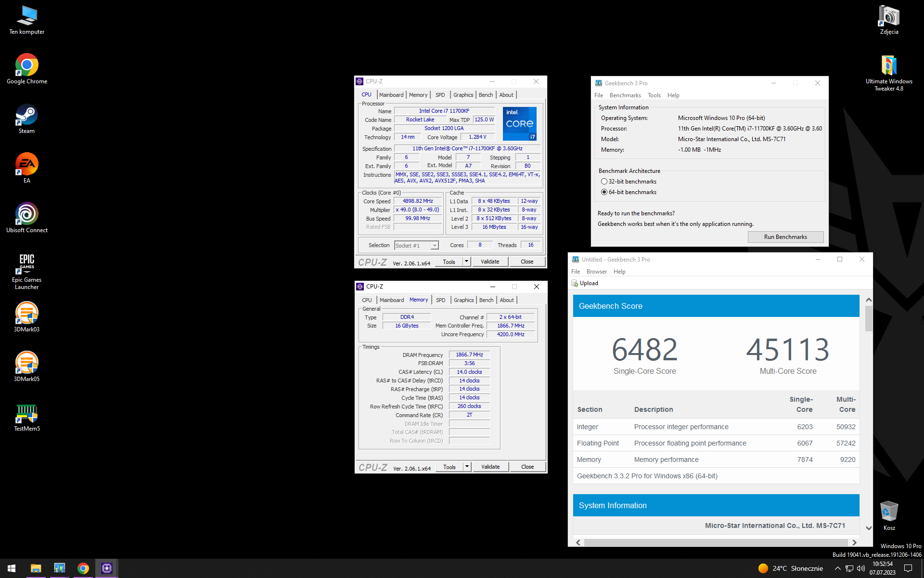924x578 pixels.
Task: Click the Run Benchmarks button
Action: pos(785,237)
